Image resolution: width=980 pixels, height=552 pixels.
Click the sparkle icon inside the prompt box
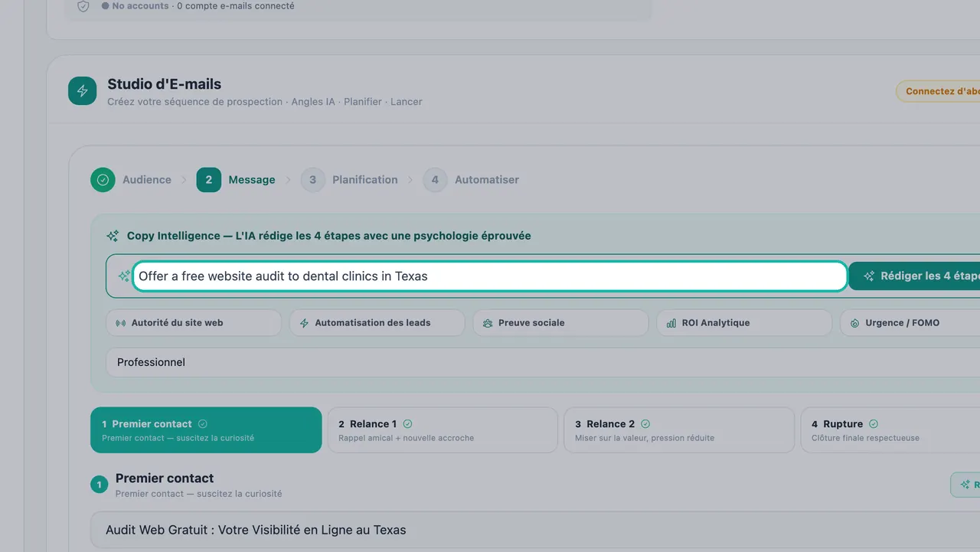pos(123,276)
